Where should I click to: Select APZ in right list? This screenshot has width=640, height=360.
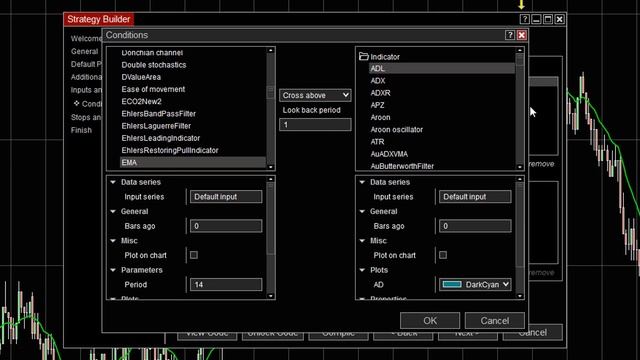pyautogui.click(x=377, y=105)
